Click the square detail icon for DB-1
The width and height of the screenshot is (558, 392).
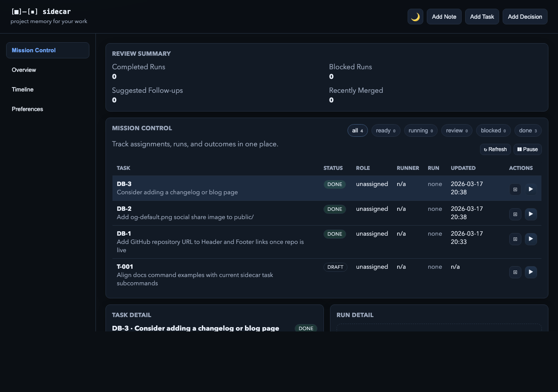click(515, 239)
